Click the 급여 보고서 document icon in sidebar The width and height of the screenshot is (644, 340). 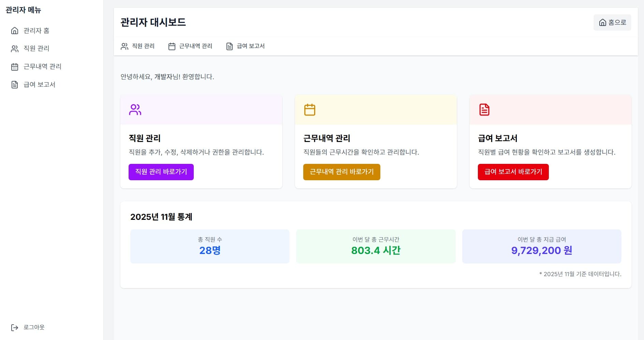coord(14,84)
